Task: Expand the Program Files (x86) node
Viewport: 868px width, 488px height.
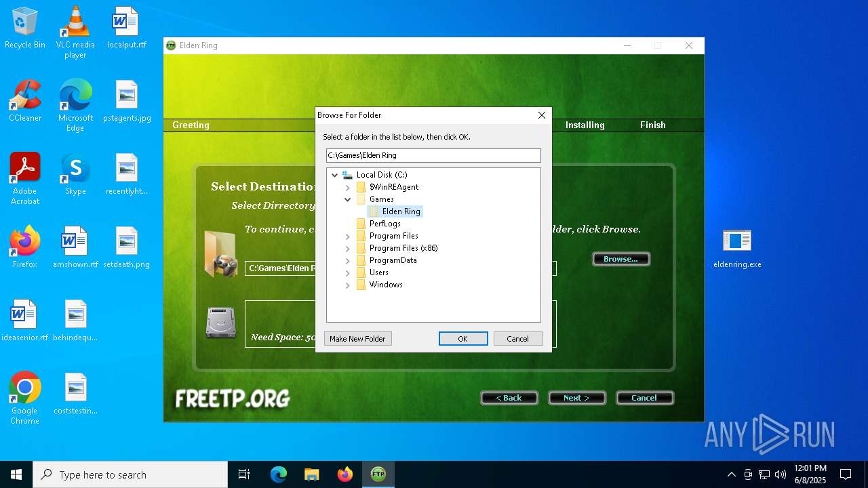Action: [x=348, y=248]
